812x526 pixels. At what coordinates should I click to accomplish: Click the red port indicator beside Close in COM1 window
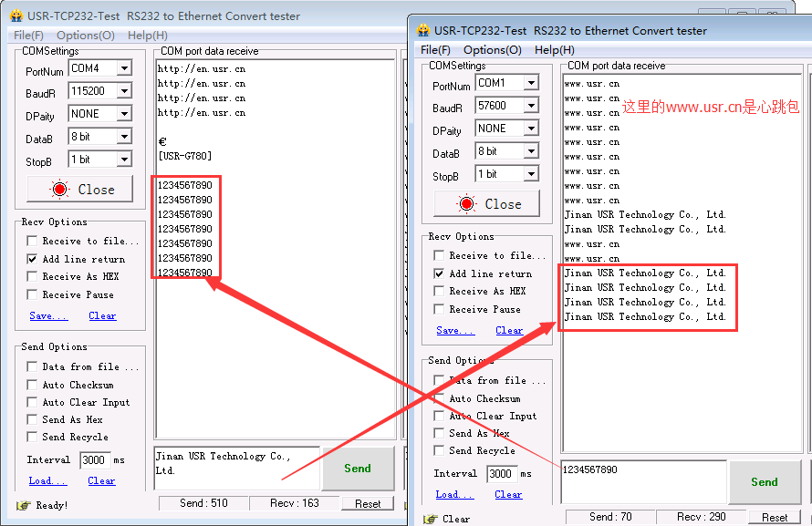click(468, 204)
